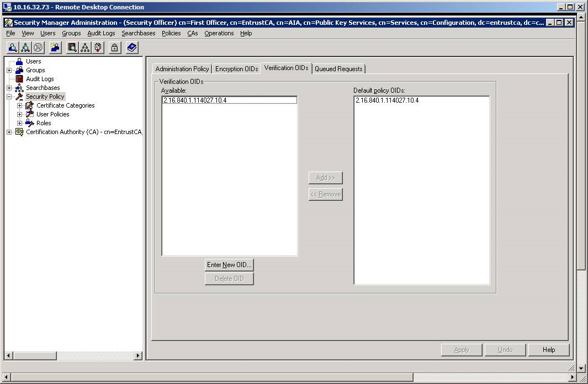The height and width of the screenshot is (384, 588).
Task: Open the Queued Requests tab
Action: [339, 68]
